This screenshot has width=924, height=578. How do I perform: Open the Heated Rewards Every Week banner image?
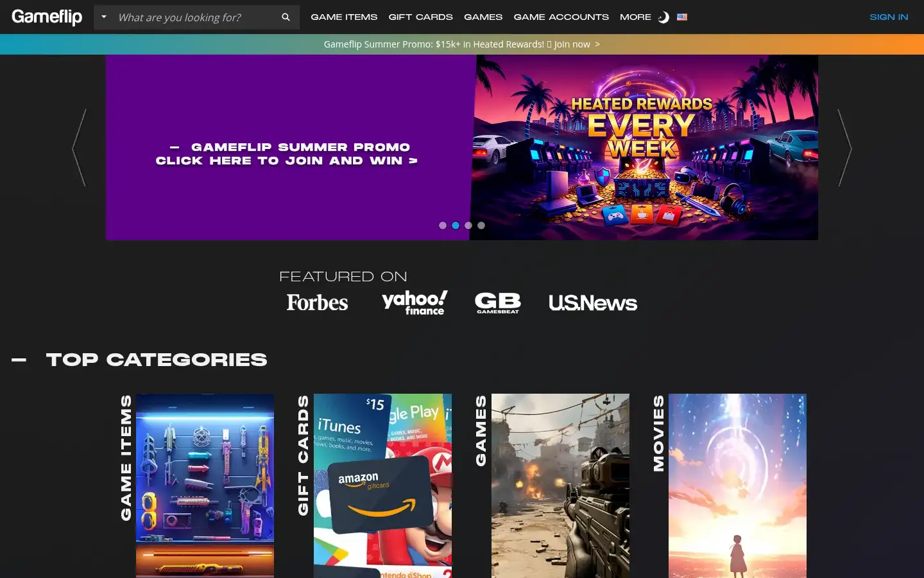pos(644,147)
